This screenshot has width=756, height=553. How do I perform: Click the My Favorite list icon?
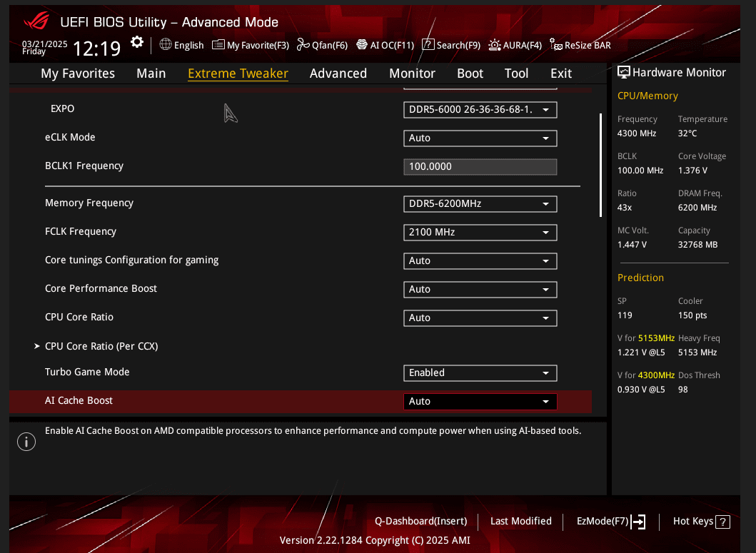[218, 45]
